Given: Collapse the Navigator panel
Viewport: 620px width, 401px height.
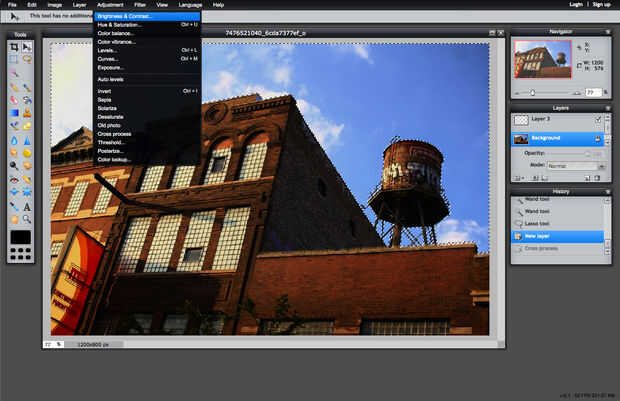Looking at the screenshot, I should click(x=607, y=32).
